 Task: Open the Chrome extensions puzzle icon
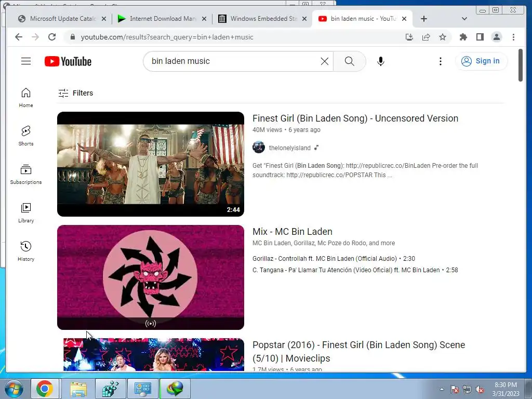463,37
